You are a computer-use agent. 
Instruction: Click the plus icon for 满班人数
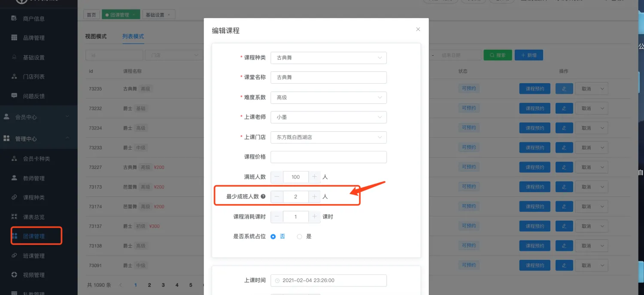coord(315,177)
